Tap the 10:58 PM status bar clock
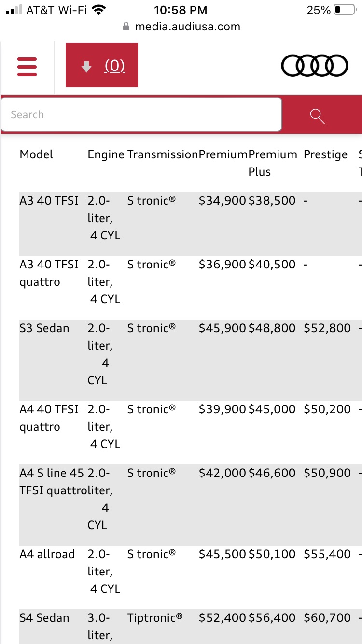Viewport: 362px width, 644px height. [181, 10]
